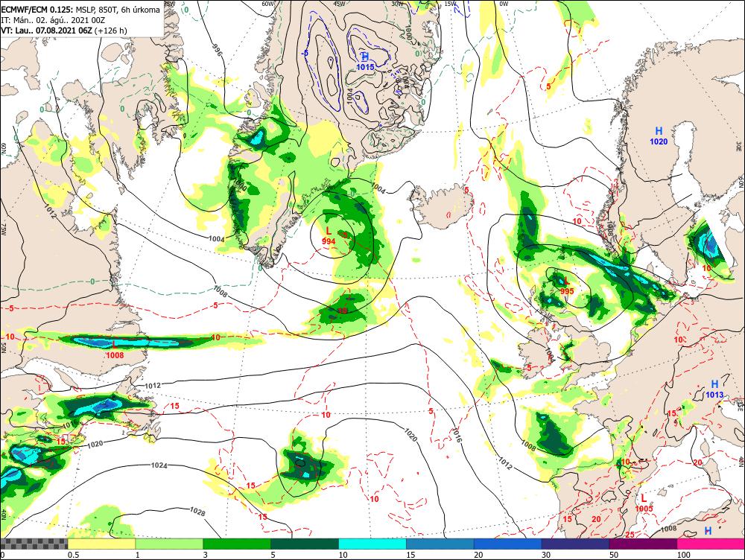Click the '996' isobar label
Image resolution: width=745 pixels, height=560 pixels.
pyautogui.click(x=217, y=51)
